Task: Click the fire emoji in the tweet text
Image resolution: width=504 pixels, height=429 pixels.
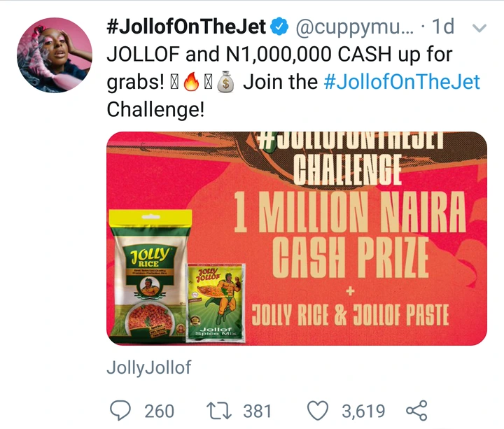Action: (191, 83)
